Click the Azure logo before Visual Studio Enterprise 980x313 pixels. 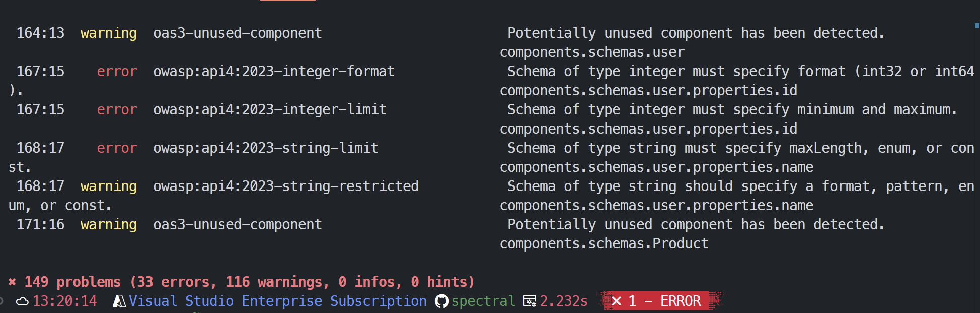coord(119,301)
